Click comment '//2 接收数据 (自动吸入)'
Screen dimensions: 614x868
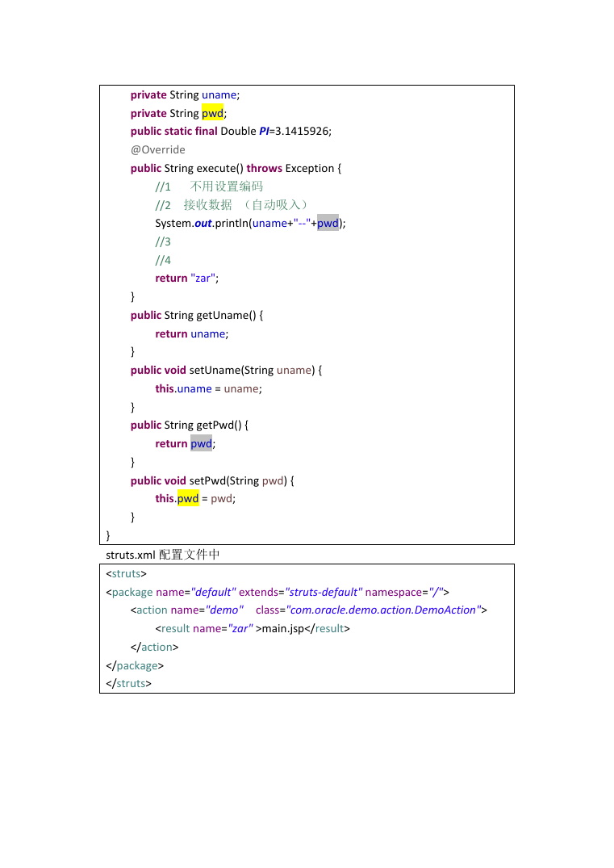(231, 205)
